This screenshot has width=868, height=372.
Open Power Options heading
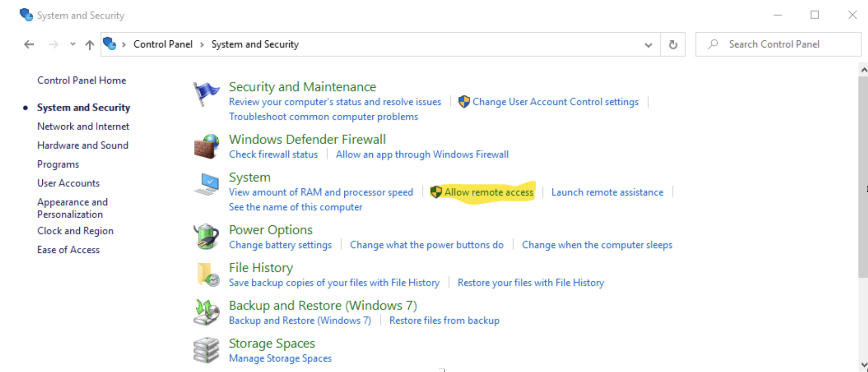[271, 230]
